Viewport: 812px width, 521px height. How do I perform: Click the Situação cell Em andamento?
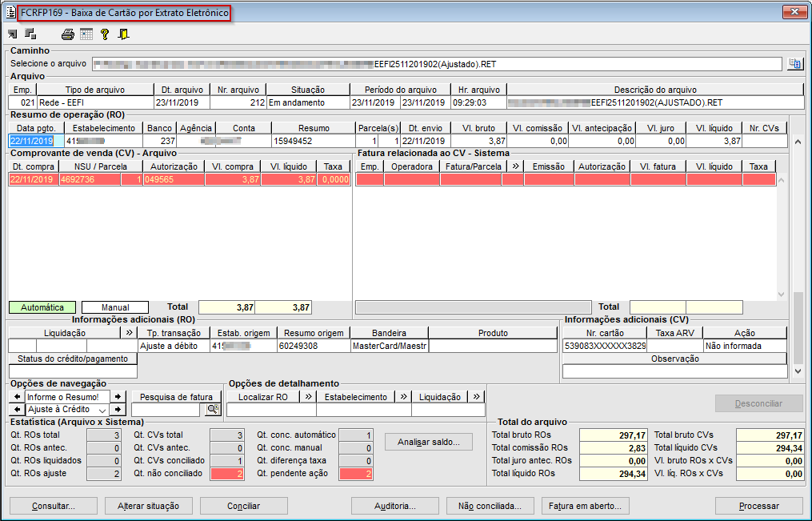308,102
